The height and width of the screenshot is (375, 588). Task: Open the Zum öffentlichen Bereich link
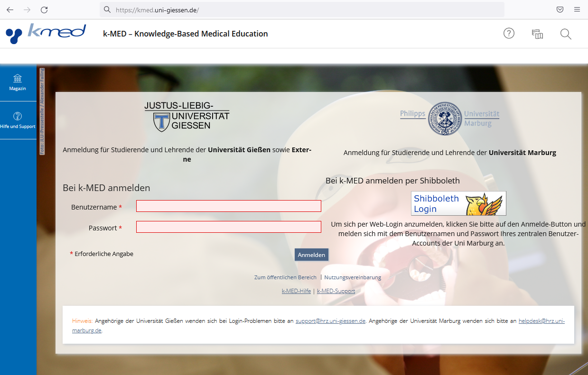pyautogui.click(x=285, y=277)
